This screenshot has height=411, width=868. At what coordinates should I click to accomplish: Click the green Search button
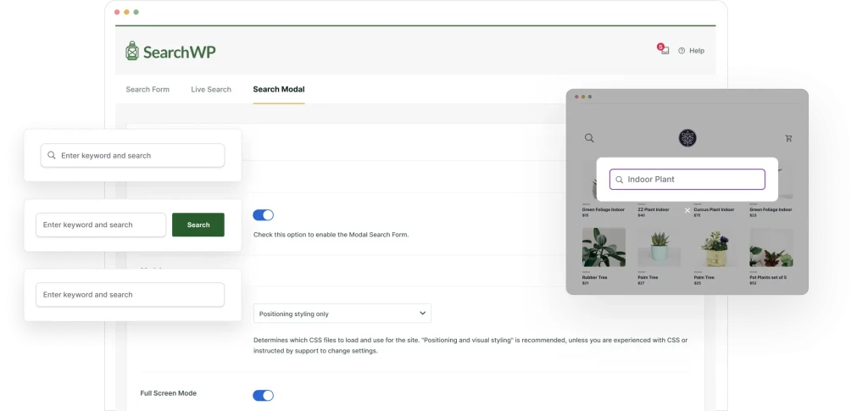198,225
